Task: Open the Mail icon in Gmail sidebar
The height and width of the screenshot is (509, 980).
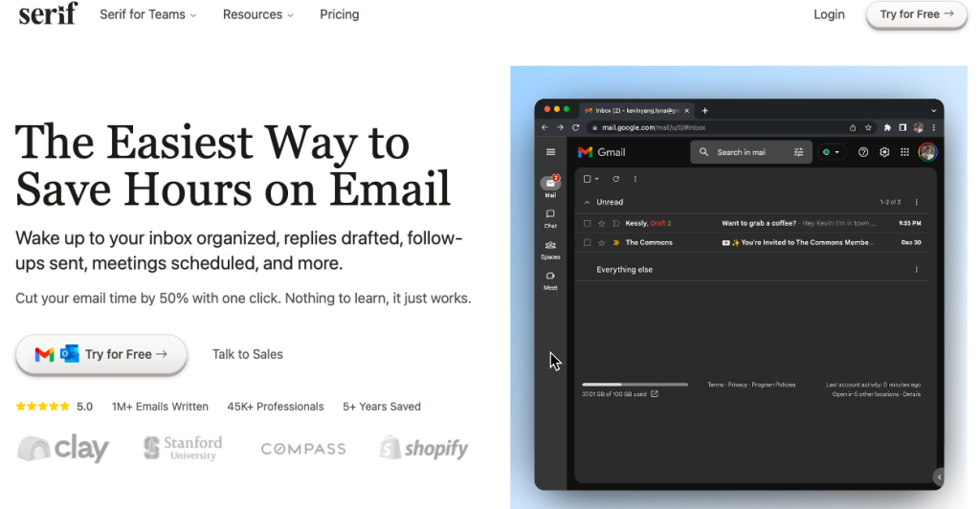Action: 550,184
